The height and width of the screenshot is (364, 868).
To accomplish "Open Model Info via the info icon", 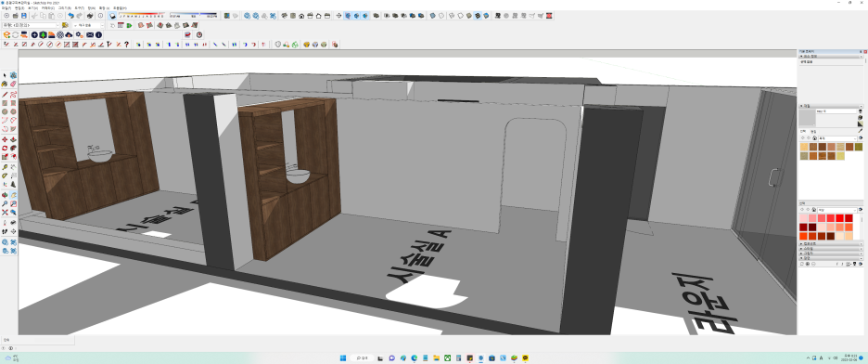I will click(100, 16).
